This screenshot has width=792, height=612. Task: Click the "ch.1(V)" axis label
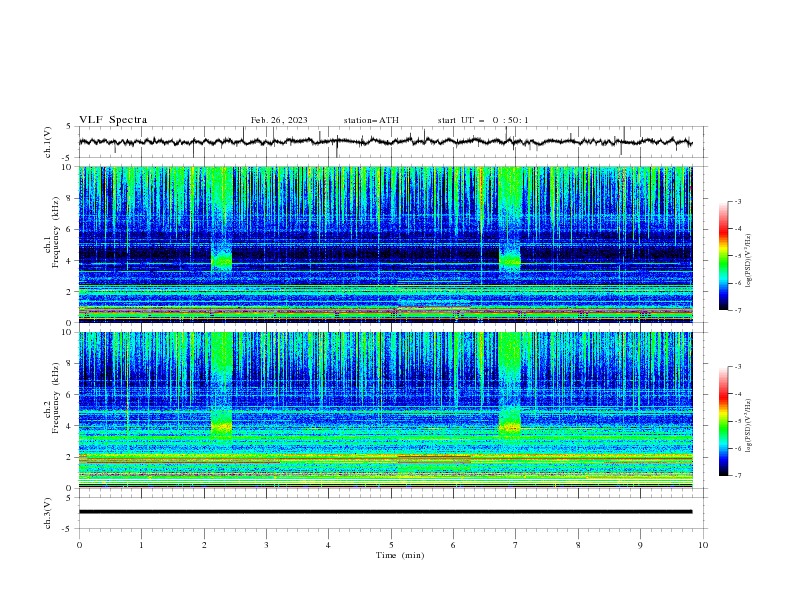coord(48,142)
